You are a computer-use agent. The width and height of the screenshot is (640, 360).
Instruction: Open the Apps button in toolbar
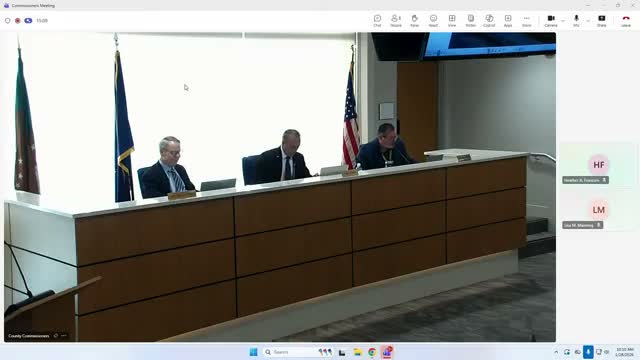[x=508, y=20]
